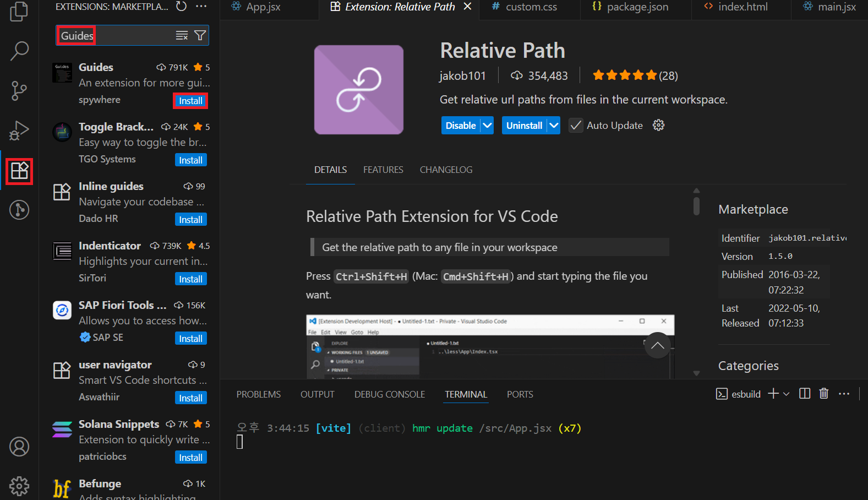The width and height of the screenshot is (868, 500).
Task: Expand the Disable button dropdown arrow
Action: [x=487, y=126]
